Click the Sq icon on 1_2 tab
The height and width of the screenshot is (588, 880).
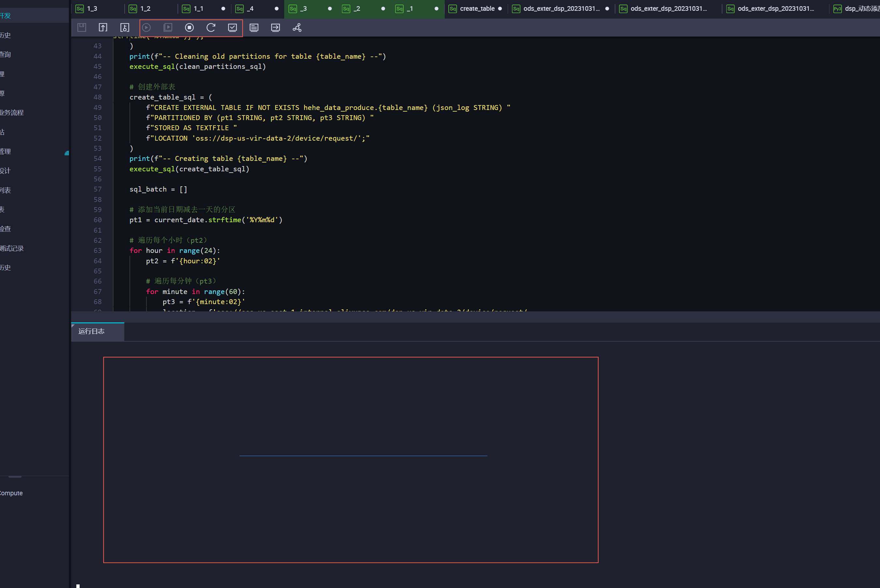point(133,8)
